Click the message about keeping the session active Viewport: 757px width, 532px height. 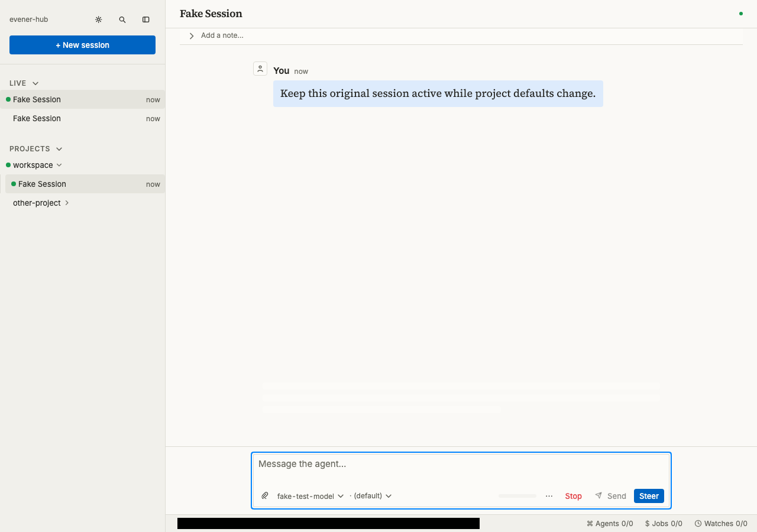tap(438, 93)
